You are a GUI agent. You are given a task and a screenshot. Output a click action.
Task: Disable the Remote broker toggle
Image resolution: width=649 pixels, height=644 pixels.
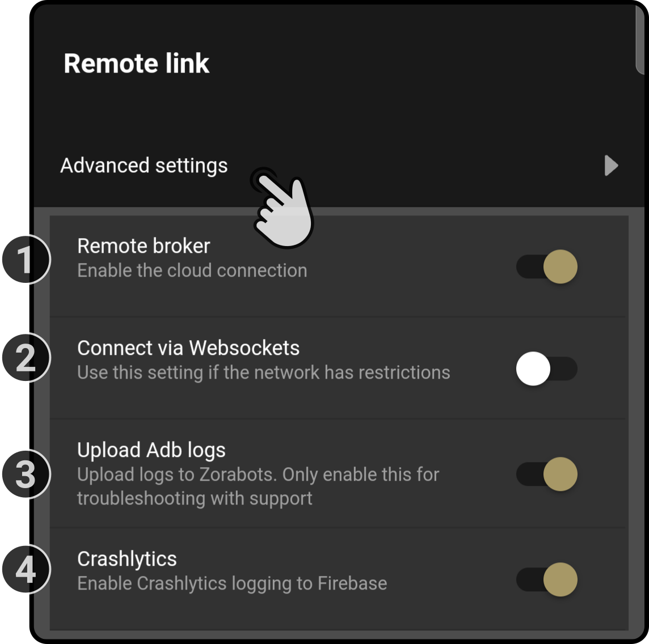coord(547,267)
